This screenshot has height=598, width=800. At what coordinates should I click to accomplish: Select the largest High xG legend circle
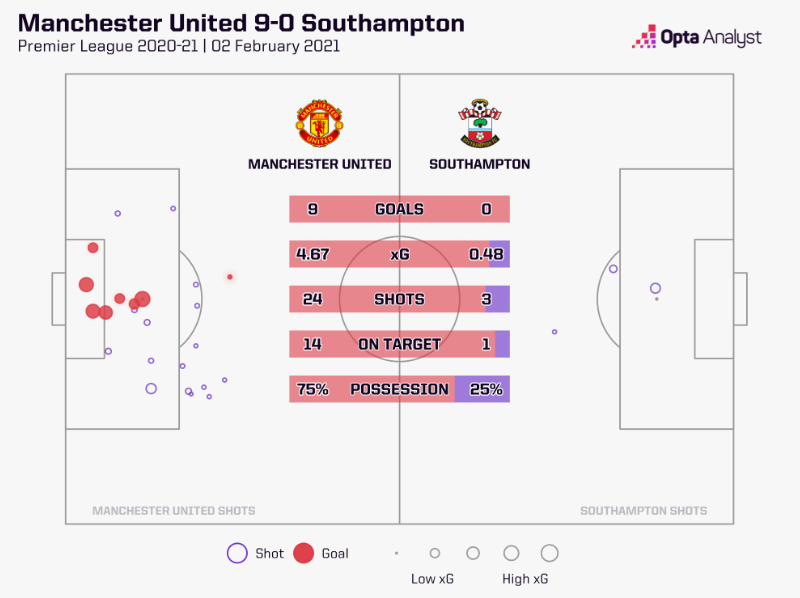pos(549,553)
